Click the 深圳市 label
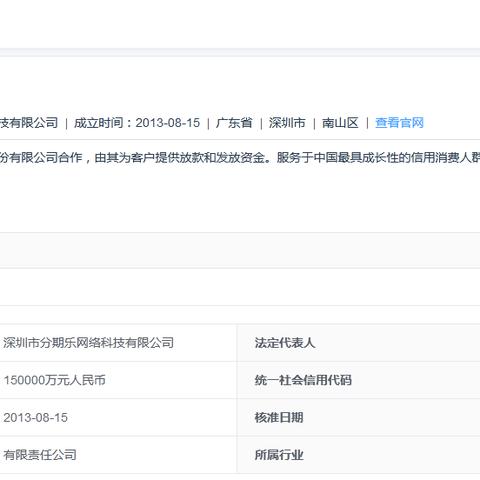This screenshot has height=480, width=480. coord(287,123)
